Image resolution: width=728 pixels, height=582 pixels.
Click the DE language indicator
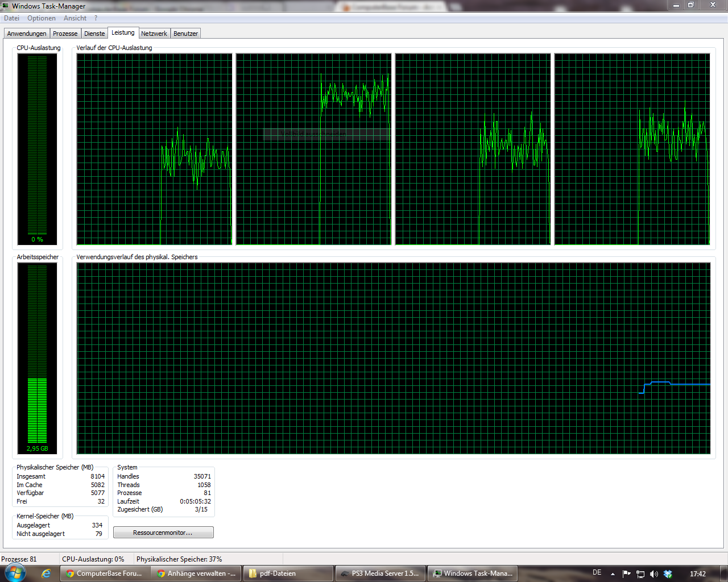[x=597, y=573]
